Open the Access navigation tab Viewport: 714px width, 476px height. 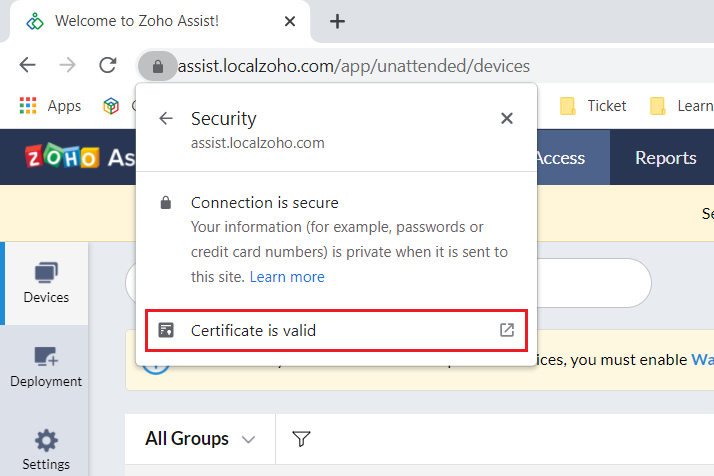click(x=573, y=158)
